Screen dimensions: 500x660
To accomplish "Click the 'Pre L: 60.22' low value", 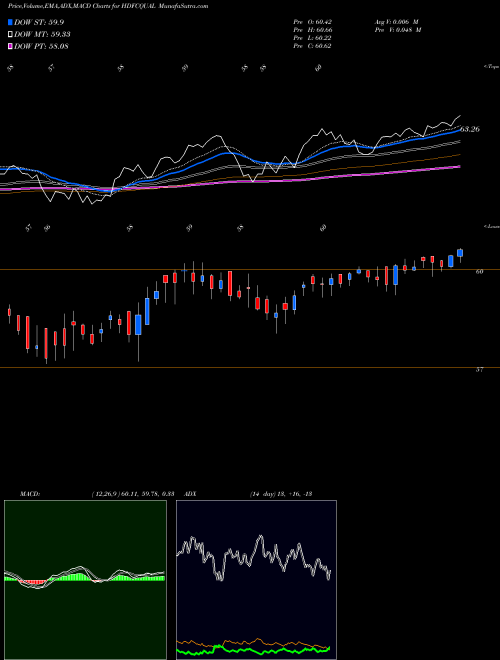I will (x=312, y=37).
